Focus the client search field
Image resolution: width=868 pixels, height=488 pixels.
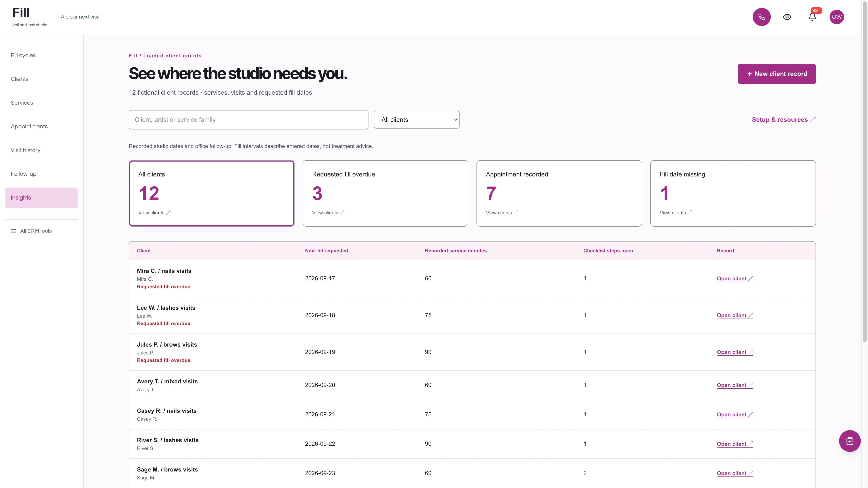248,120
